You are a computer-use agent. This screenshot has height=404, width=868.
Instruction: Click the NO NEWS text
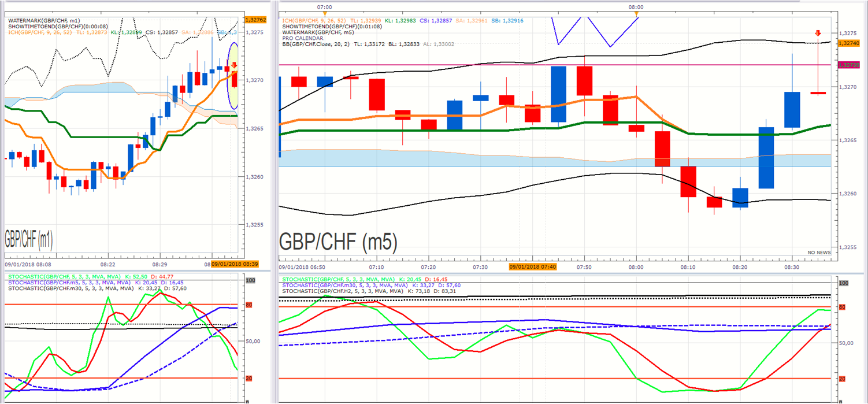click(x=819, y=253)
